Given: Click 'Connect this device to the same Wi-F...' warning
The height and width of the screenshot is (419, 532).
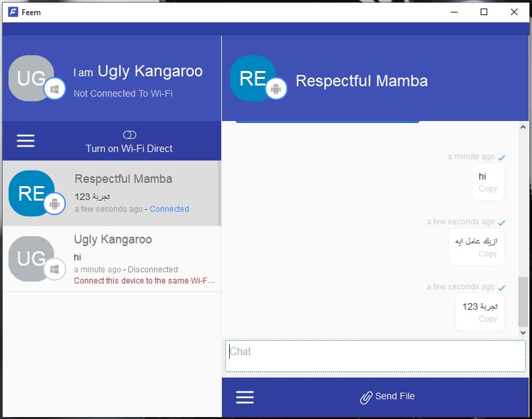Looking at the screenshot, I should pos(144,281).
